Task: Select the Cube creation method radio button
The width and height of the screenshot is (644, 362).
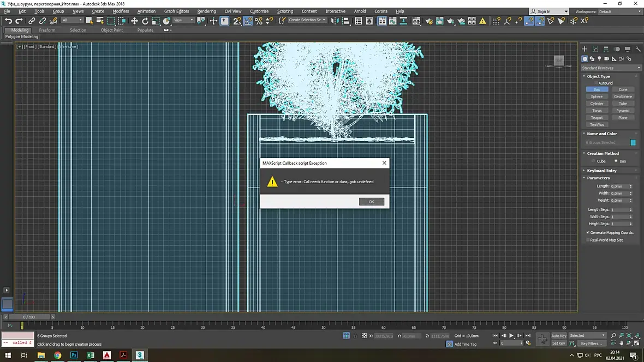Action: 592,161
